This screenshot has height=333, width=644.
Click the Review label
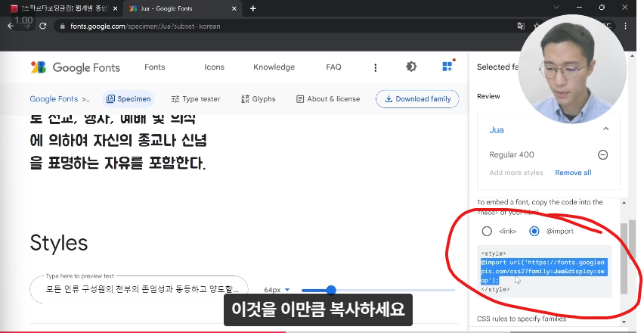click(x=488, y=96)
